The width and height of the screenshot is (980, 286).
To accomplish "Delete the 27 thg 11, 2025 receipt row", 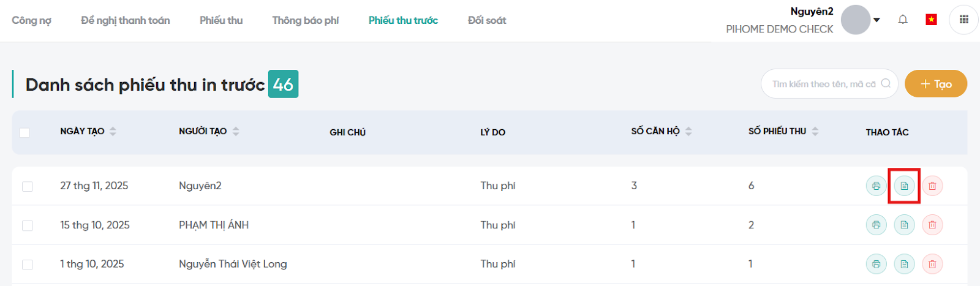I will [932, 186].
